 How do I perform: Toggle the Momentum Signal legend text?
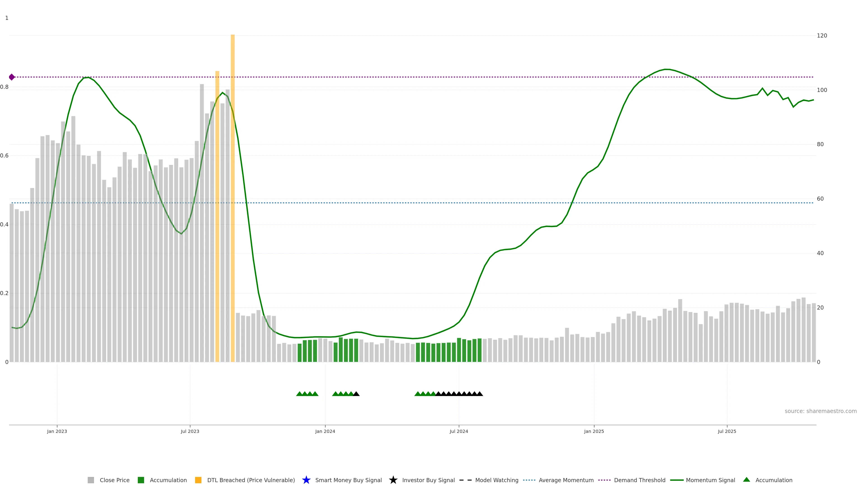point(710,480)
